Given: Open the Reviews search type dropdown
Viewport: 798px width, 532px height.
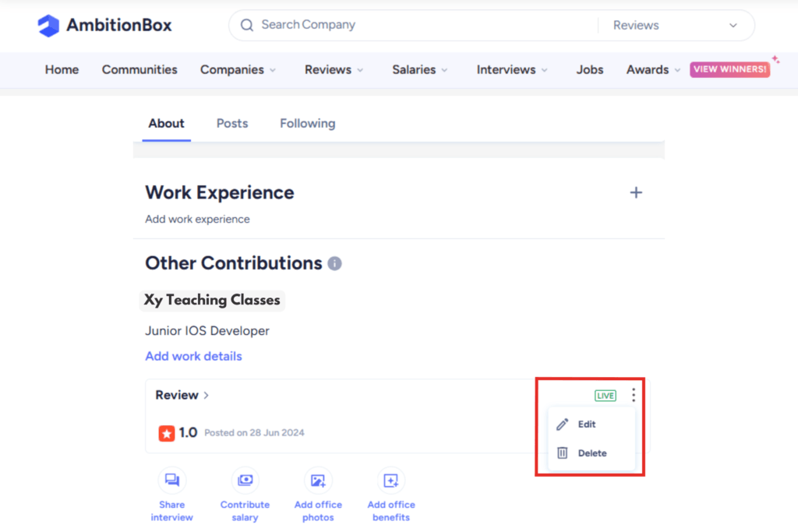Looking at the screenshot, I should tap(674, 25).
